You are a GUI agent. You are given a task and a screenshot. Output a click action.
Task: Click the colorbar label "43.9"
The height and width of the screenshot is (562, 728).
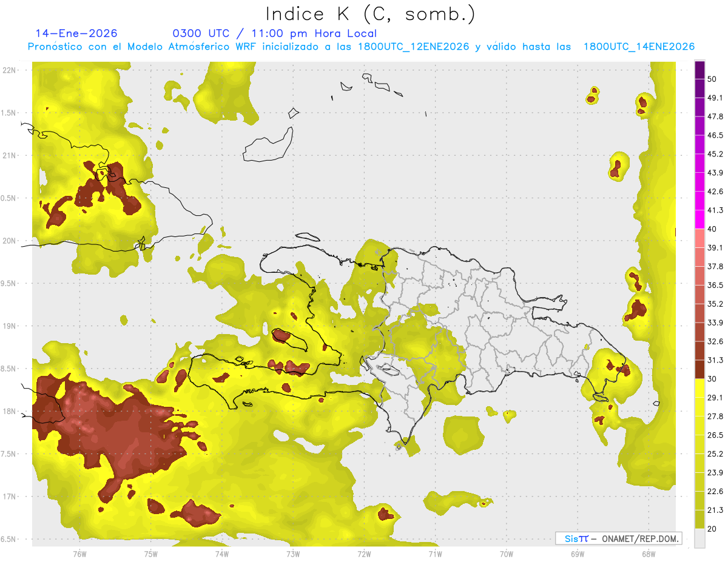715,173
